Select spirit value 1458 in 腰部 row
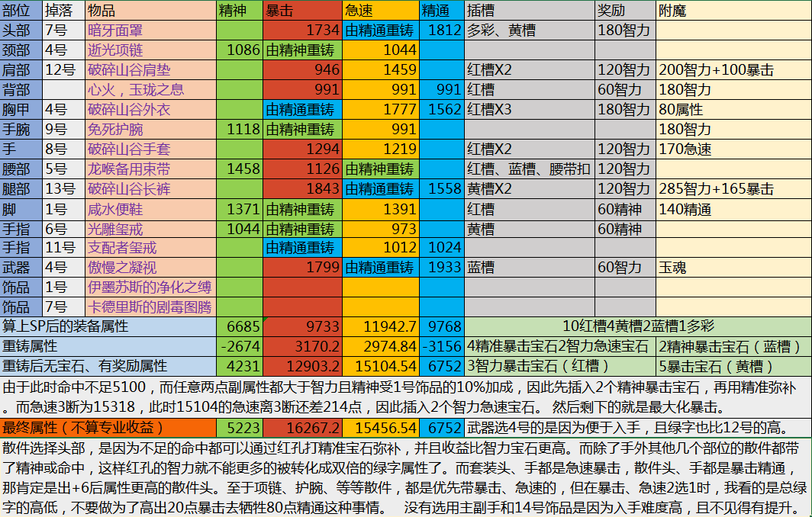Viewport: 812px width, 517px height. pos(240,169)
